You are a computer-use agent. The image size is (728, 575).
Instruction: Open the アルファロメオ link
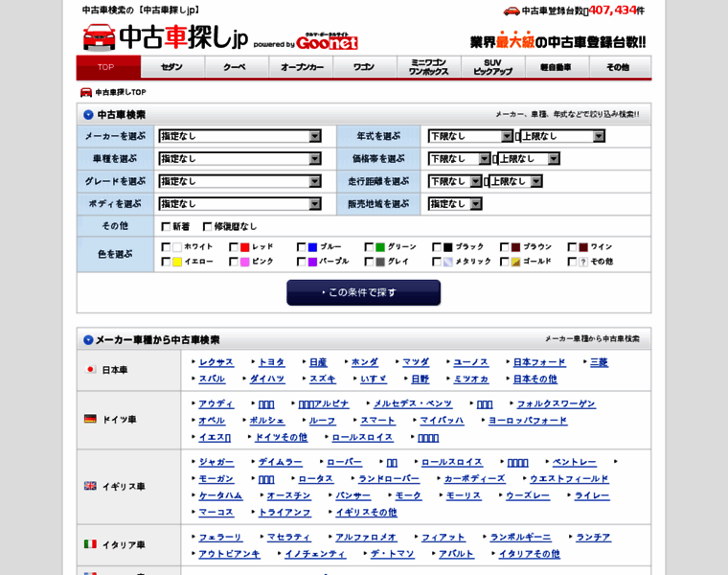[366, 538]
